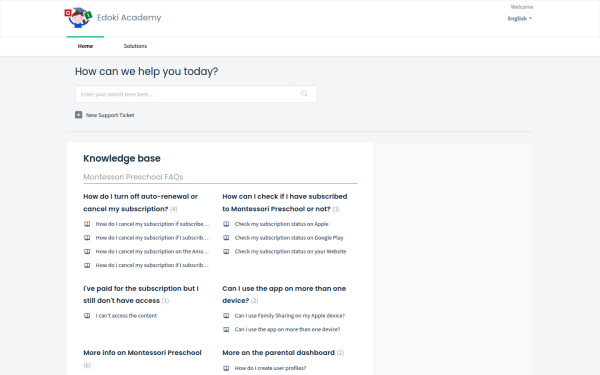This screenshot has width=600, height=375.
Task: Open 'Can I use Family Sharing on my Apple device?'
Action: 290,316
